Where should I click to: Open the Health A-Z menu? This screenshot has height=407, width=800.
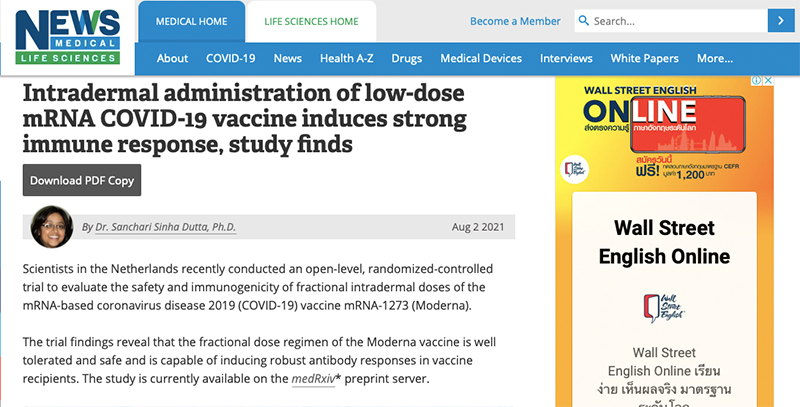coord(346,58)
